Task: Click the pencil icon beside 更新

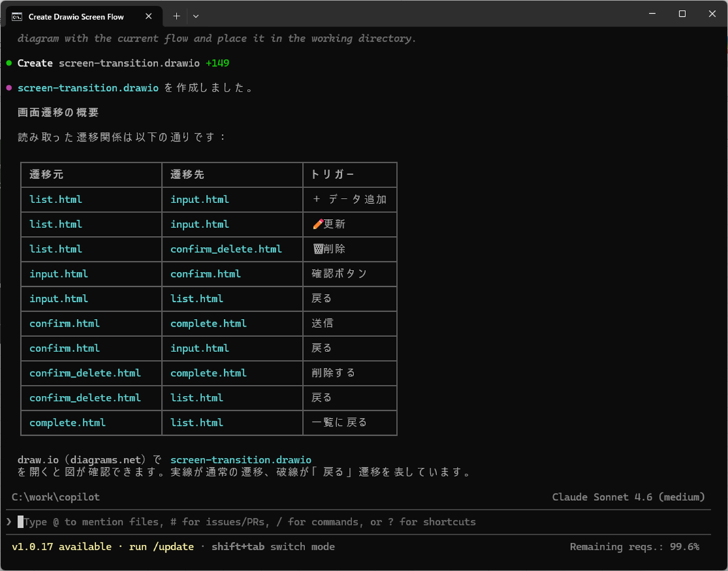Action: [318, 224]
